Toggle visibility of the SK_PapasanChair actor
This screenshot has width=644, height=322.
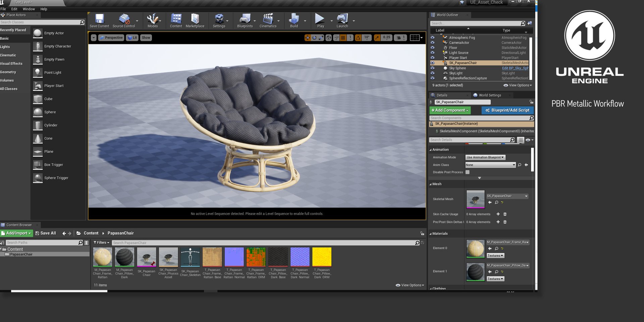432,63
